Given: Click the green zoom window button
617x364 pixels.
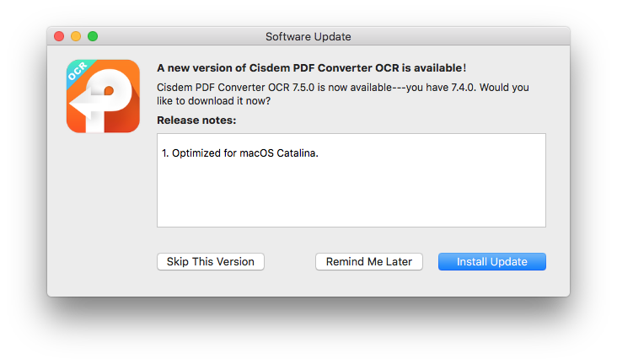Looking at the screenshot, I should click(x=93, y=36).
